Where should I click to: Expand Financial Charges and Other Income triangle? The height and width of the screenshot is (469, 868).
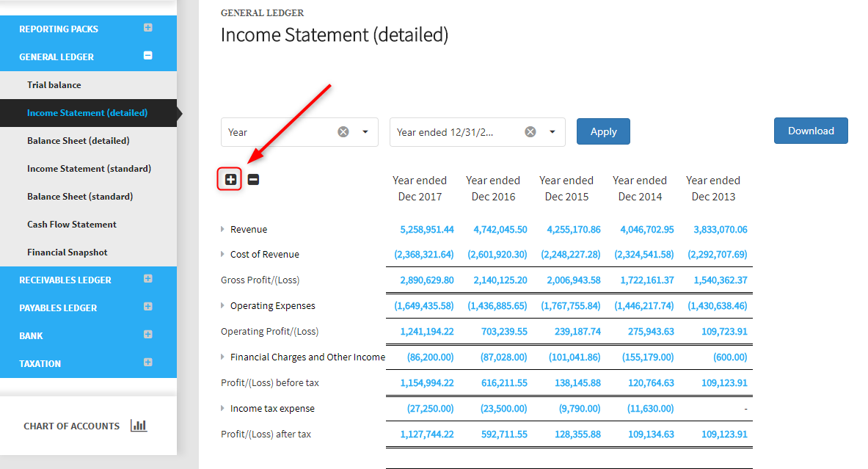[x=222, y=357]
